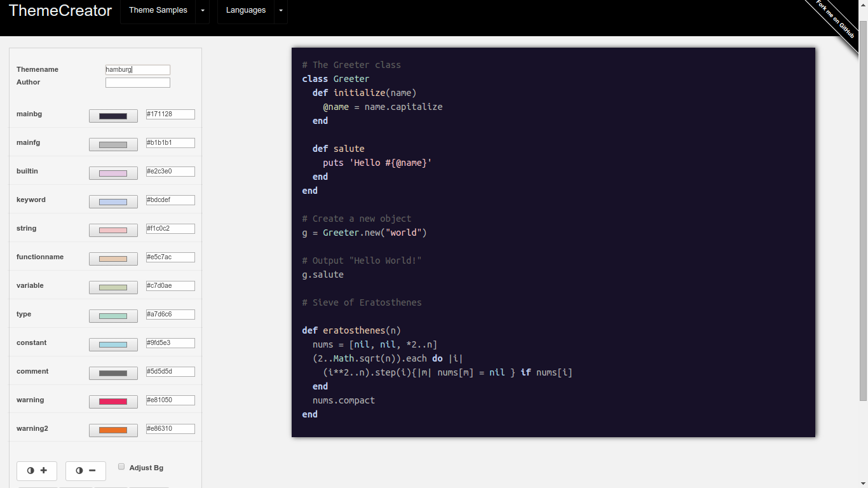Click the empty Author input field
The image size is (868, 488).
click(137, 82)
